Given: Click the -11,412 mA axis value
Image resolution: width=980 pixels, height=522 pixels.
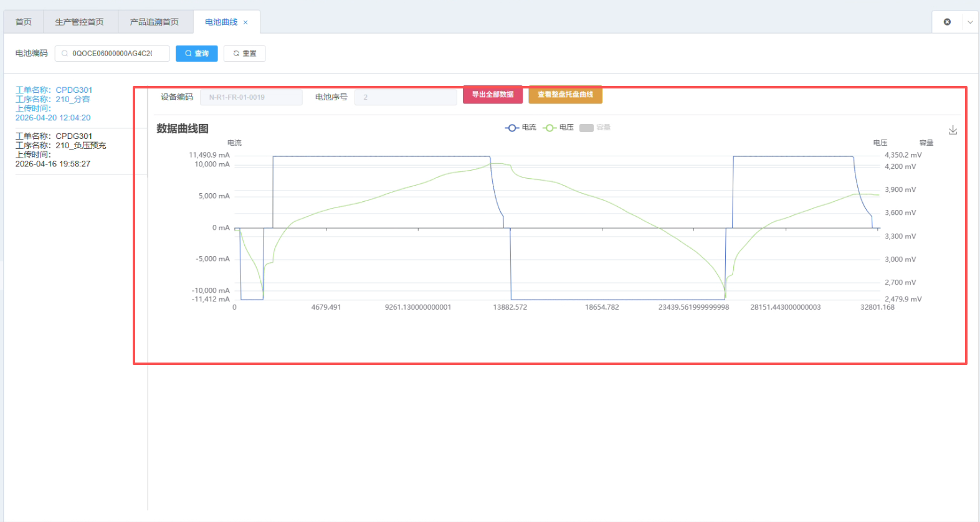Looking at the screenshot, I should pyautogui.click(x=211, y=300).
